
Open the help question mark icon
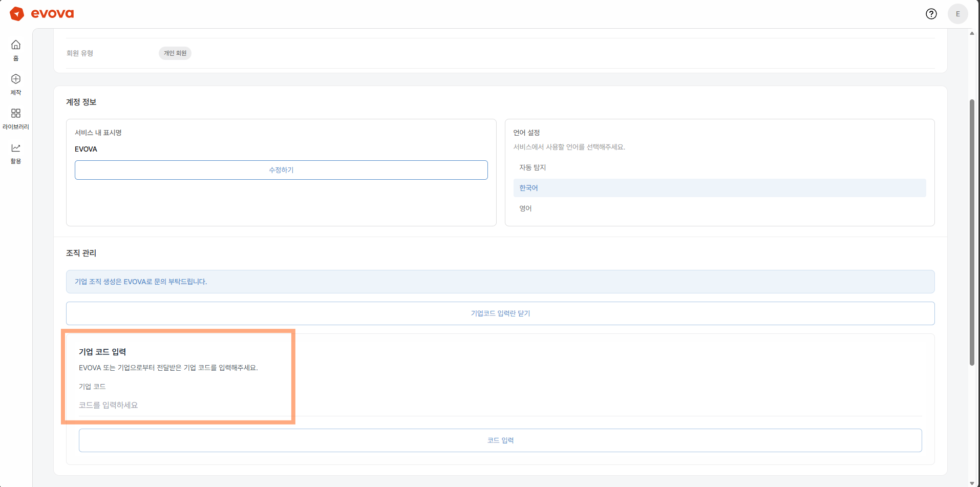coord(931,14)
